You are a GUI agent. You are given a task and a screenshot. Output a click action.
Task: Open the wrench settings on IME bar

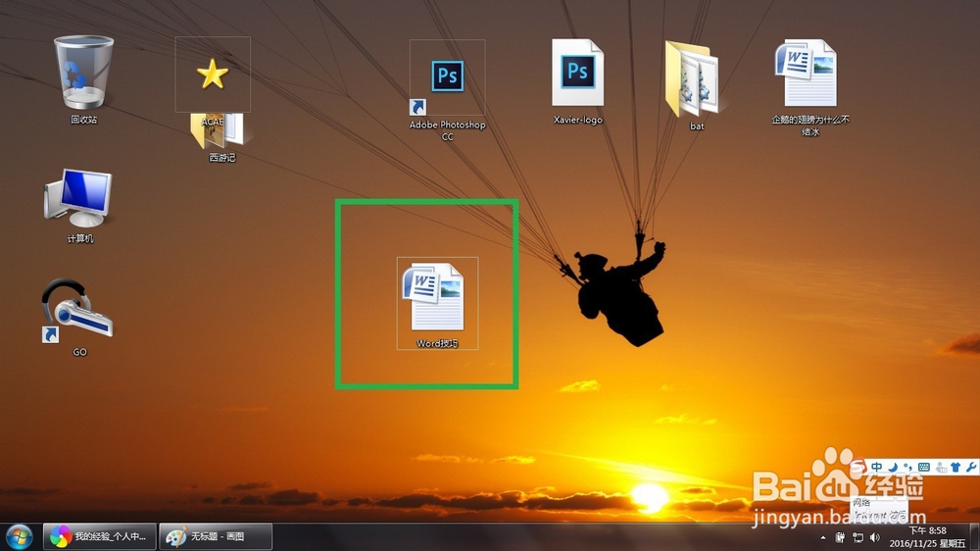tap(970, 468)
